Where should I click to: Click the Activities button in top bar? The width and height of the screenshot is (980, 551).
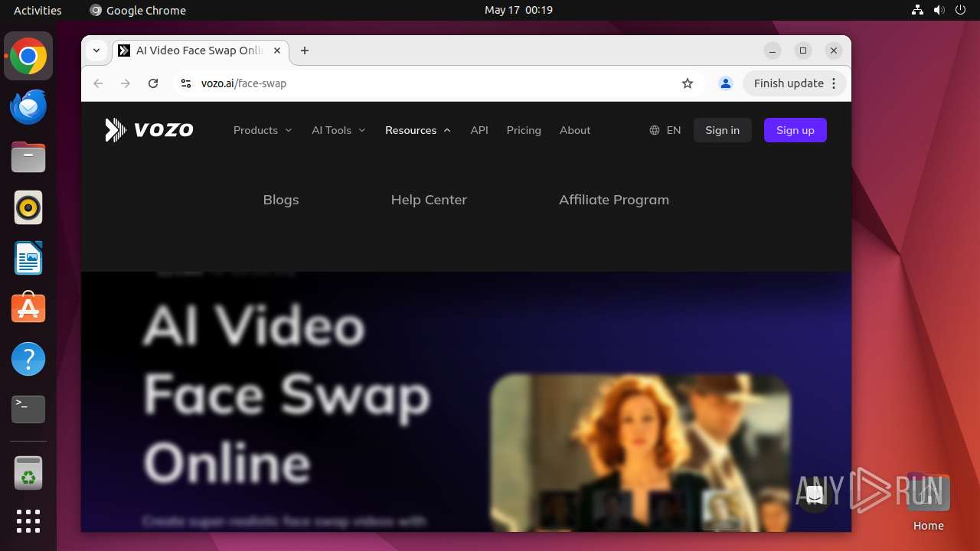coord(38,10)
